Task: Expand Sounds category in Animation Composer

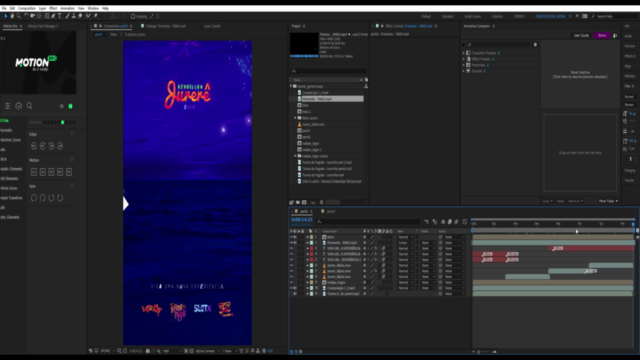Action: [x=464, y=71]
